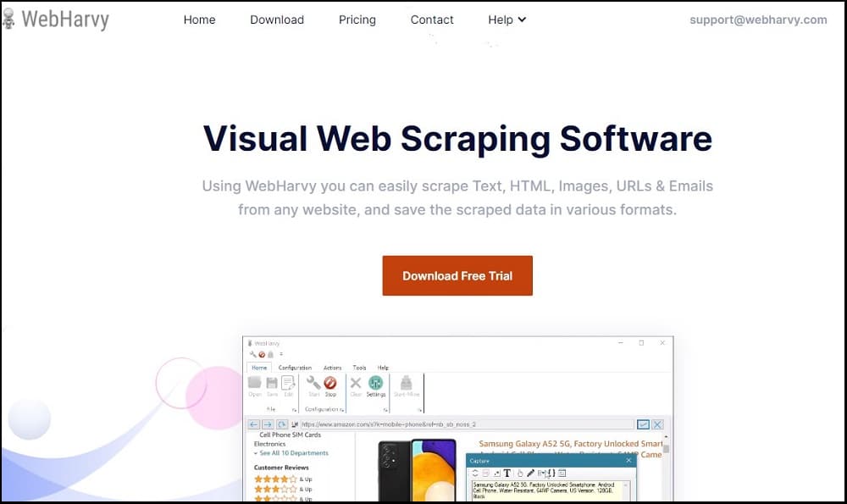The height and width of the screenshot is (504, 847).
Task: Click the small red stop quick-access icon
Action: (262, 354)
